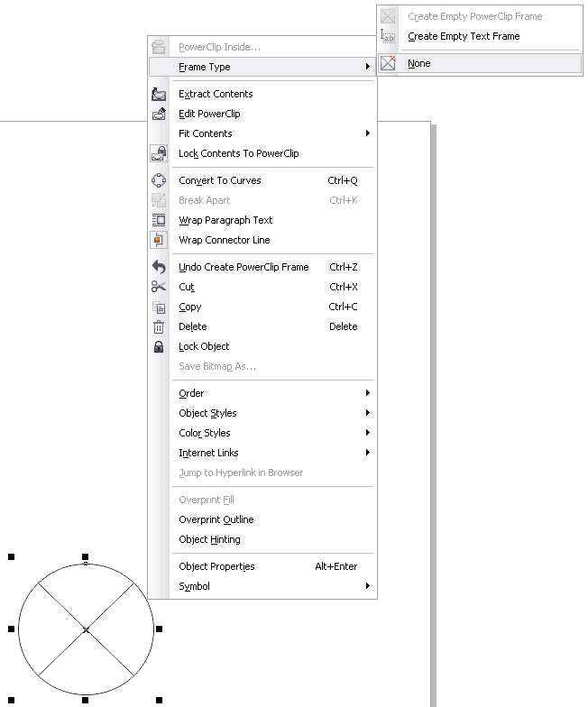Expand the Fit Contents submenu arrow
This screenshot has height=707, width=588.
point(368,133)
